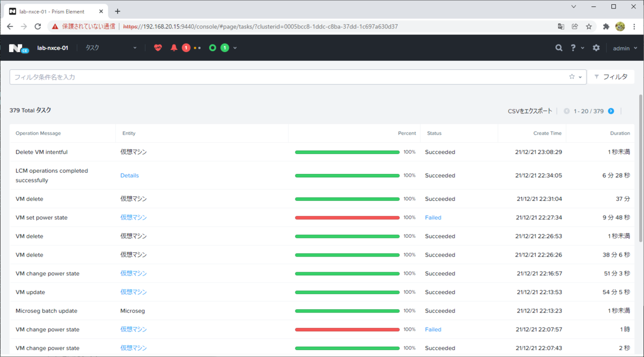
Task: Sort by Status column header
Action: click(434, 133)
